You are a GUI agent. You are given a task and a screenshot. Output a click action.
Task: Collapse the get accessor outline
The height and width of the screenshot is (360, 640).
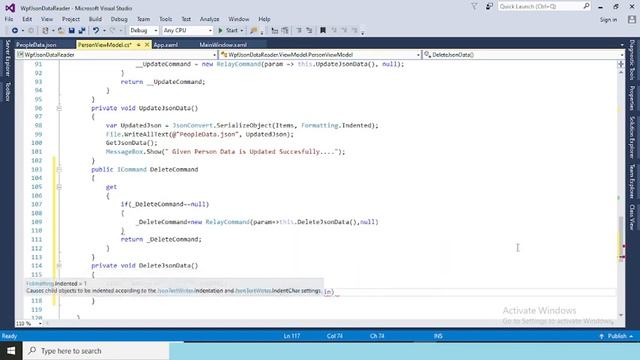(x=59, y=187)
